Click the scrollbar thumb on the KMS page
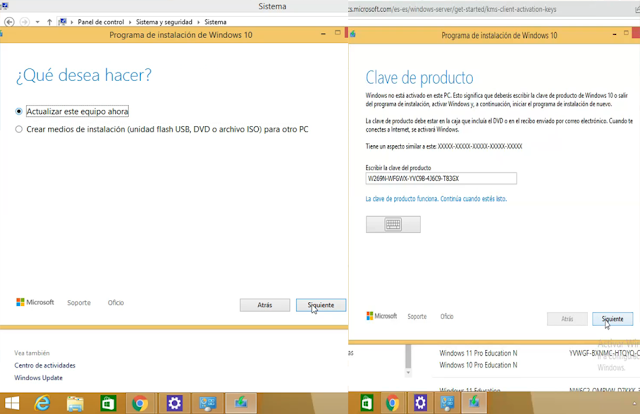640x414 pixels. pos(408,356)
